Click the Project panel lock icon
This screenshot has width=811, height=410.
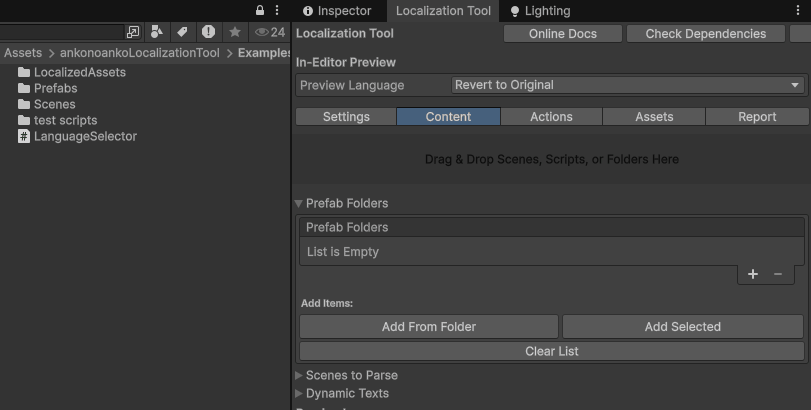260,10
